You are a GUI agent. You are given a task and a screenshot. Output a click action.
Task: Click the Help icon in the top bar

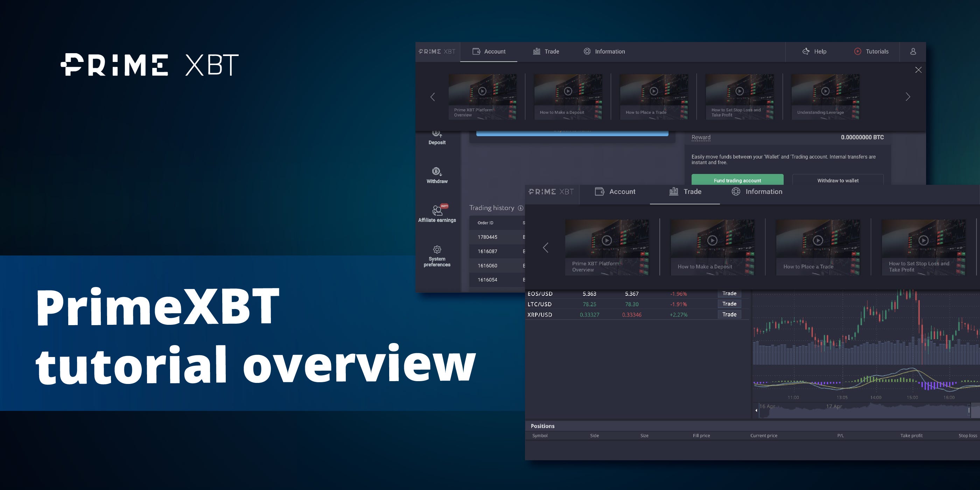(x=805, y=51)
